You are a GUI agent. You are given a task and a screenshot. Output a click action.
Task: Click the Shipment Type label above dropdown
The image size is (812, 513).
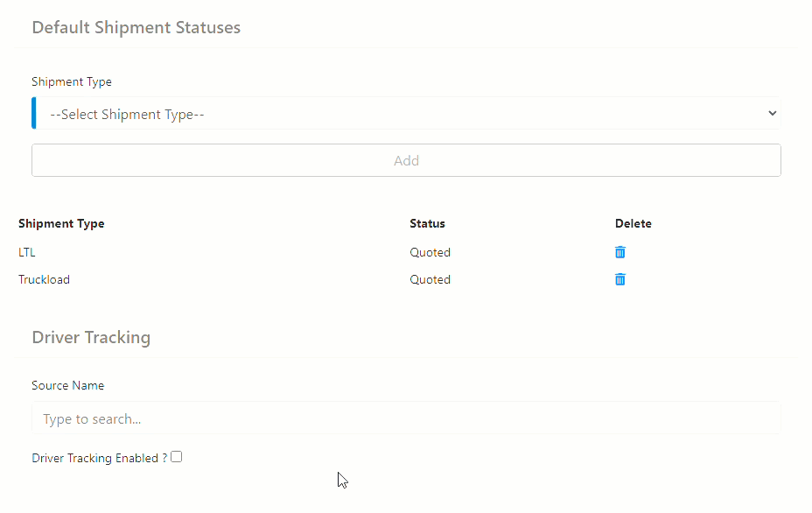pos(72,82)
